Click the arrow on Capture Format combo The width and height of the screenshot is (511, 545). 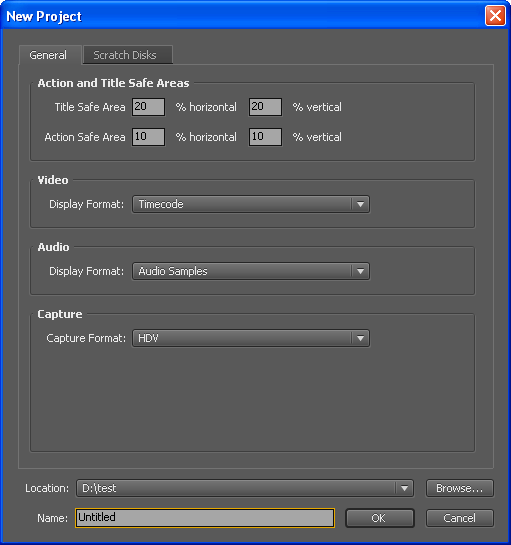coord(360,338)
